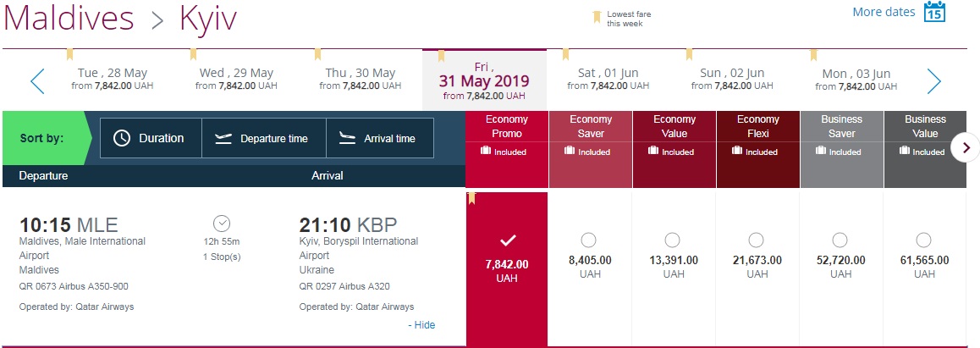980x348 pixels.
Task: Click the clock icon beside Duration
Action: click(x=122, y=138)
